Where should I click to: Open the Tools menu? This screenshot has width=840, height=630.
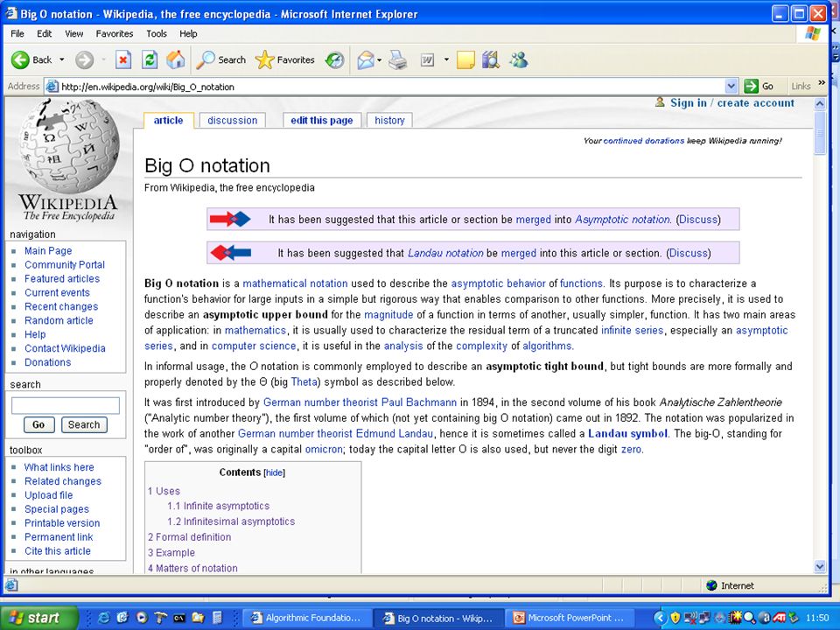click(157, 34)
